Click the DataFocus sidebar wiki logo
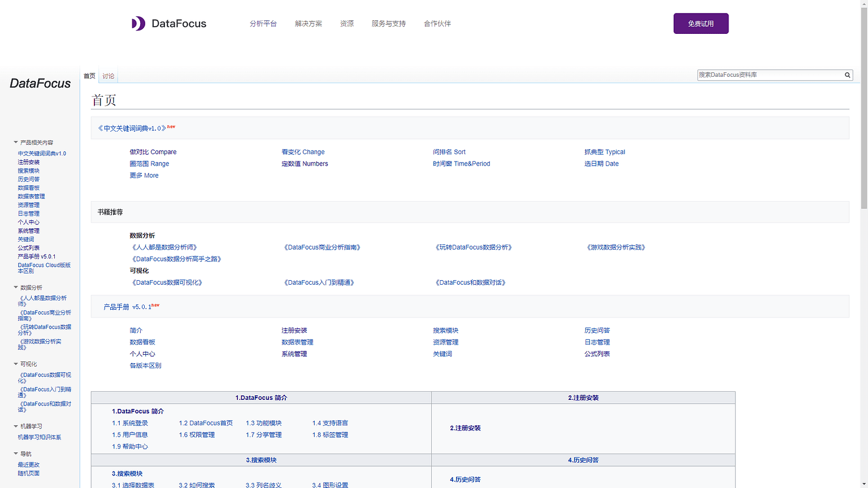Viewport: 868px width, 488px height. (x=40, y=84)
